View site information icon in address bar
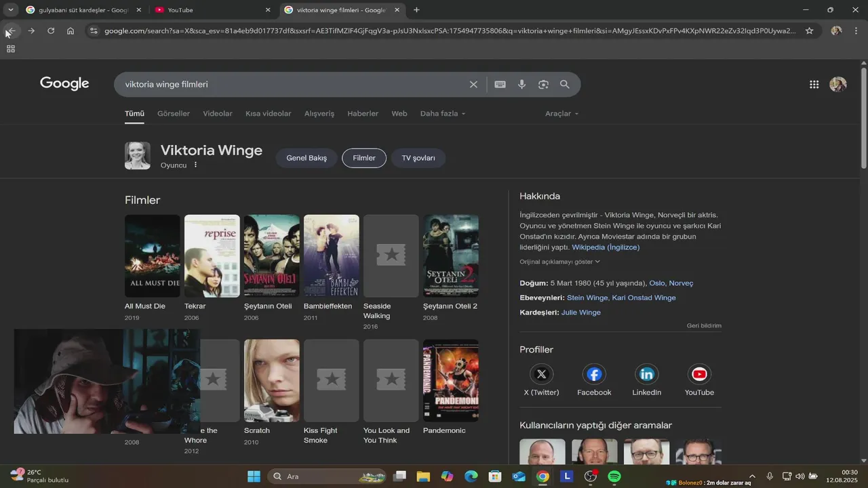 [94, 30]
